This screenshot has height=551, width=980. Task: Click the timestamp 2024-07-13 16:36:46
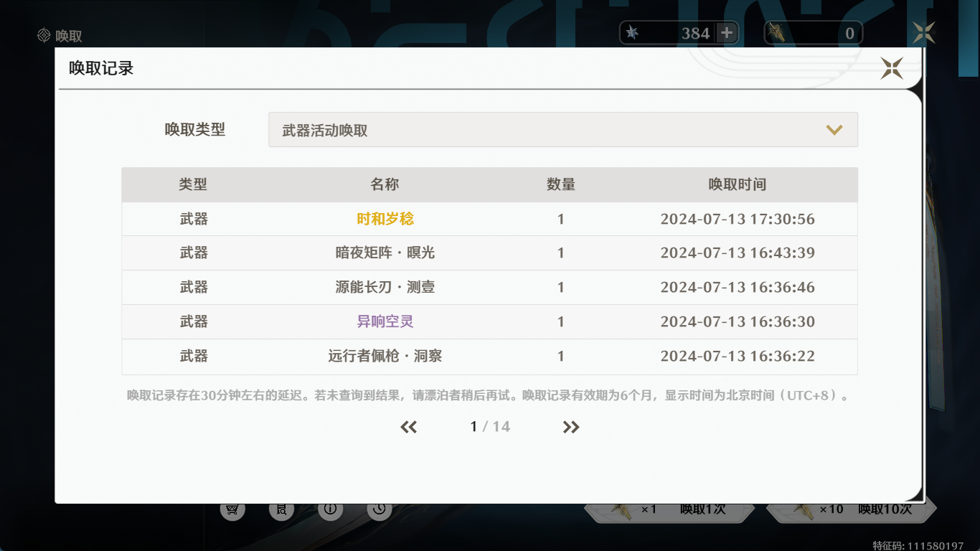tap(738, 287)
